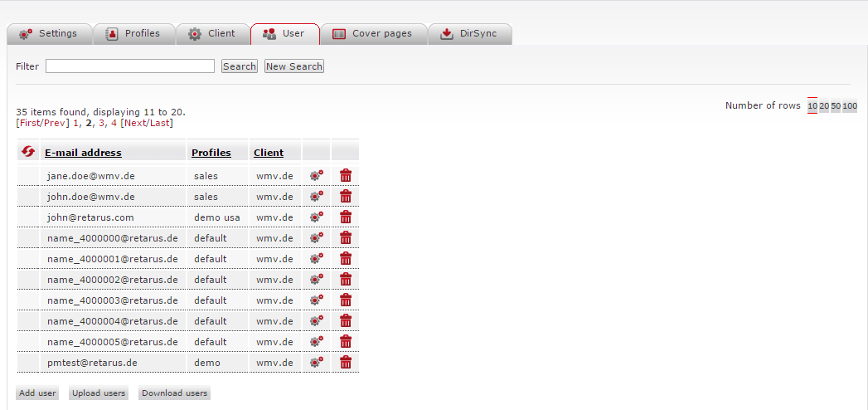
Task: Open settings gear for jane.doe@wmv.de
Action: (x=316, y=175)
